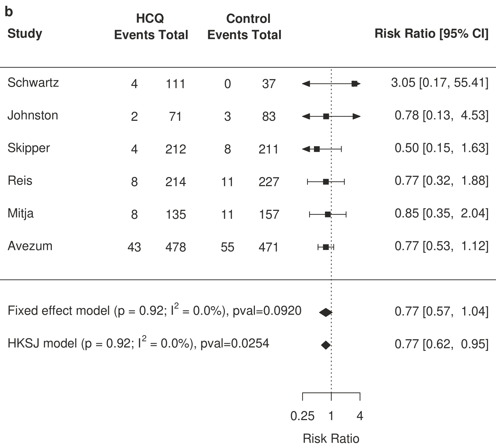Click the Avezum point estimate square marker
496x448 pixels.
click(x=326, y=247)
